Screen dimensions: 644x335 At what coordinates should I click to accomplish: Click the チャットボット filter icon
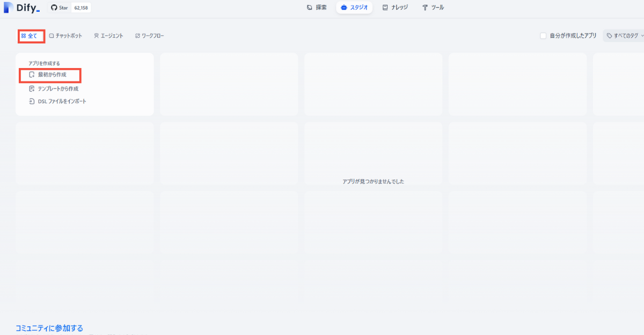point(52,36)
